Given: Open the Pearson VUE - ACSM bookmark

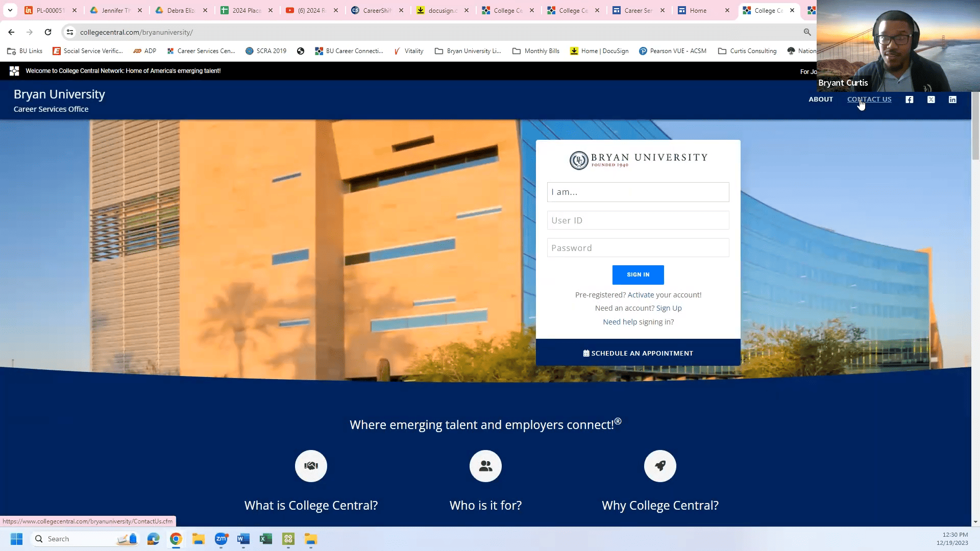Looking at the screenshot, I should [x=673, y=51].
